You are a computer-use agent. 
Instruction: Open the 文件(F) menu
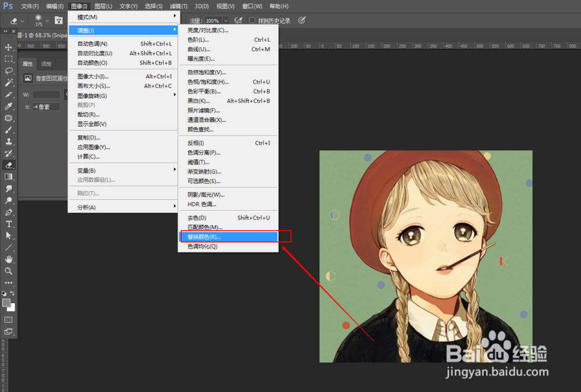pos(30,6)
